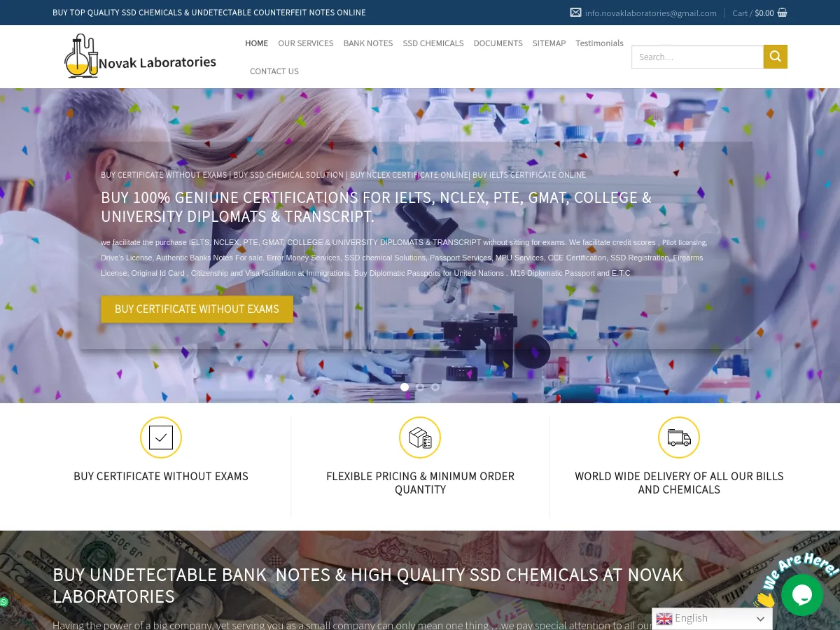This screenshot has height=630, width=840.
Task: Click the Cart / $0.00 link
Action: tap(752, 13)
